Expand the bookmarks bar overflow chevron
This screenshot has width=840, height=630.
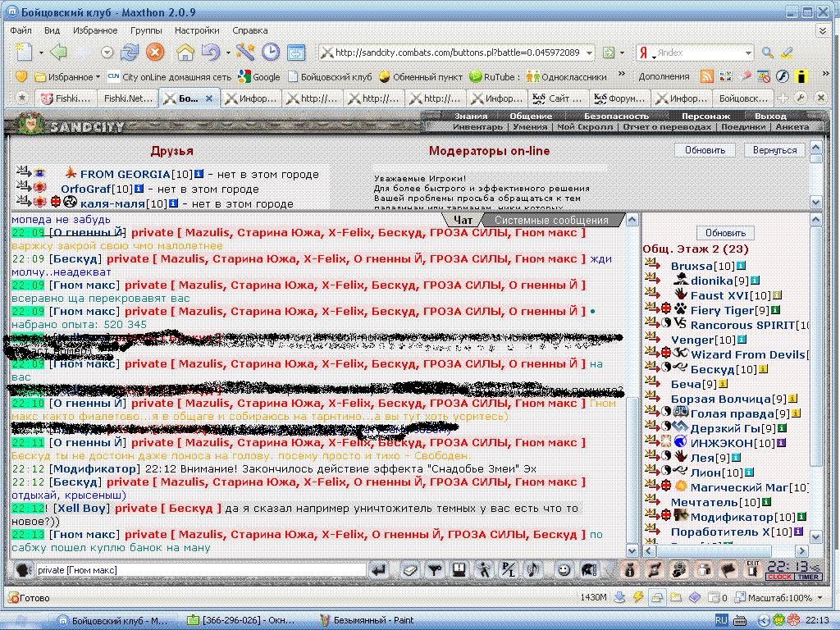(x=622, y=75)
